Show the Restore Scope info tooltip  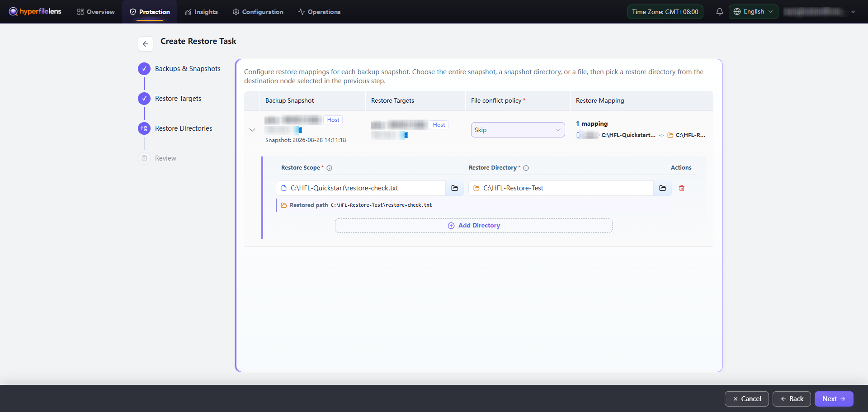(330, 168)
